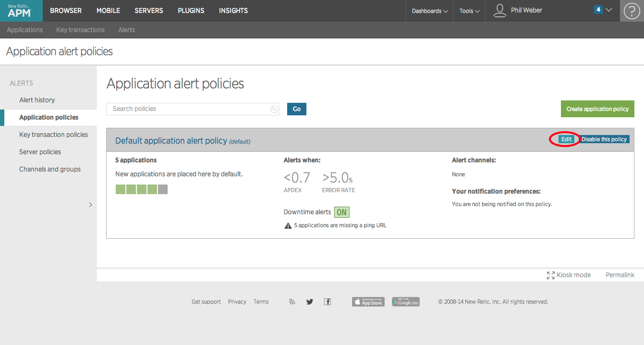This screenshot has width=644, height=345.
Task: Click 'You are not being notified on this policy' text
Action: pos(502,204)
